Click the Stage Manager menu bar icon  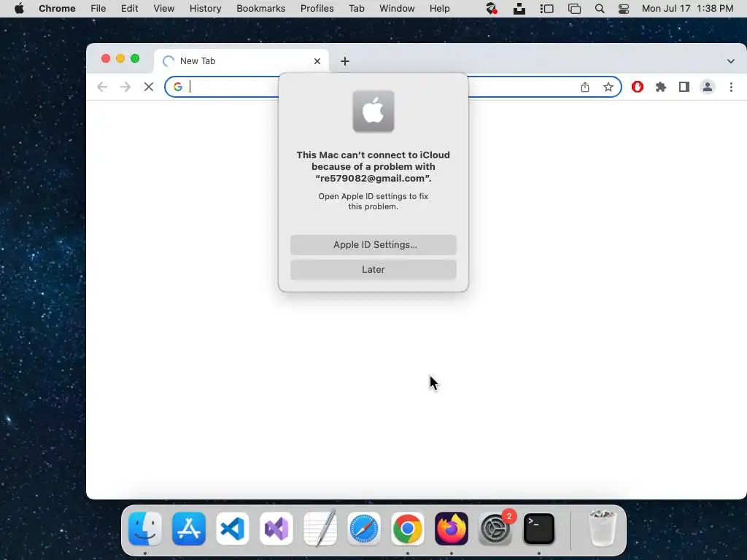(546, 9)
